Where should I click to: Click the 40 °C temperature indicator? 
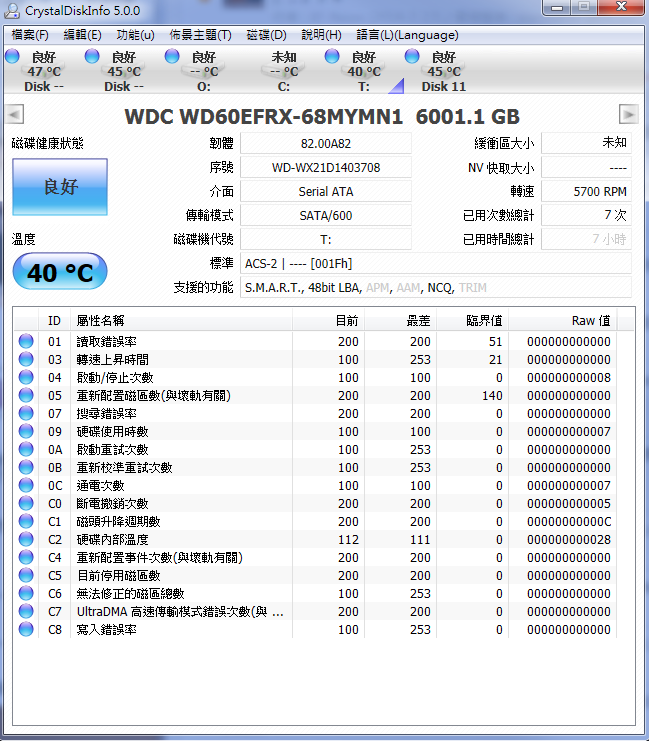pos(60,271)
